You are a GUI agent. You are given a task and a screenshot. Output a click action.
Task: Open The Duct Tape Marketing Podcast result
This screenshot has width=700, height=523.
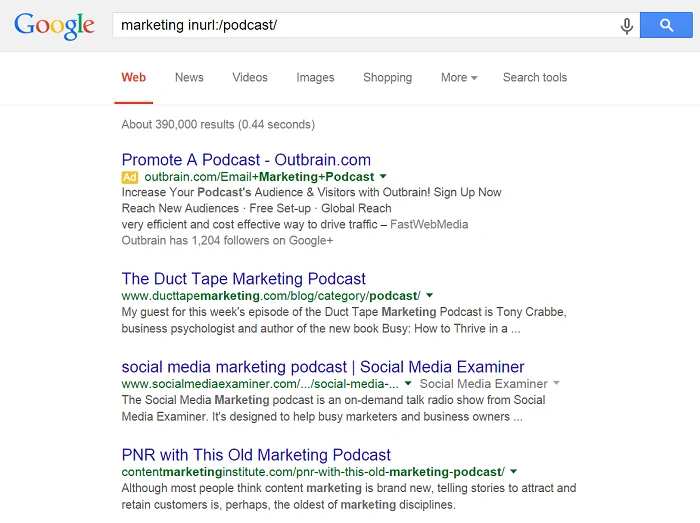[244, 279]
